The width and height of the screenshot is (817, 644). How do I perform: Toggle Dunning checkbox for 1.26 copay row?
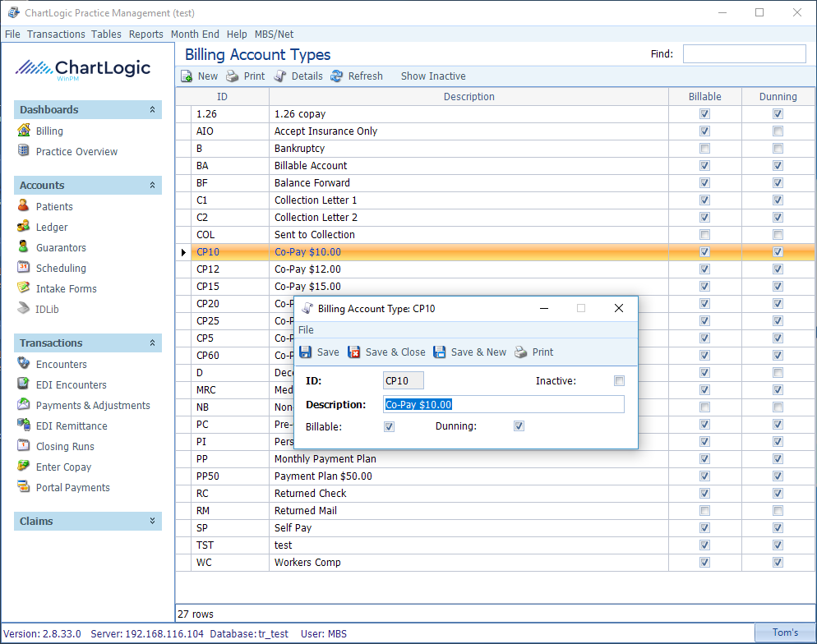(778, 113)
